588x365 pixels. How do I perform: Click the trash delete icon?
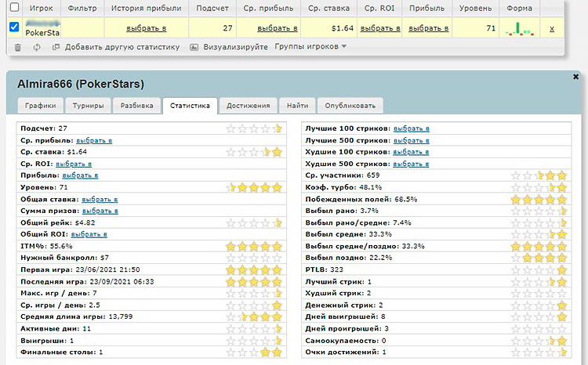[x=18, y=47]
